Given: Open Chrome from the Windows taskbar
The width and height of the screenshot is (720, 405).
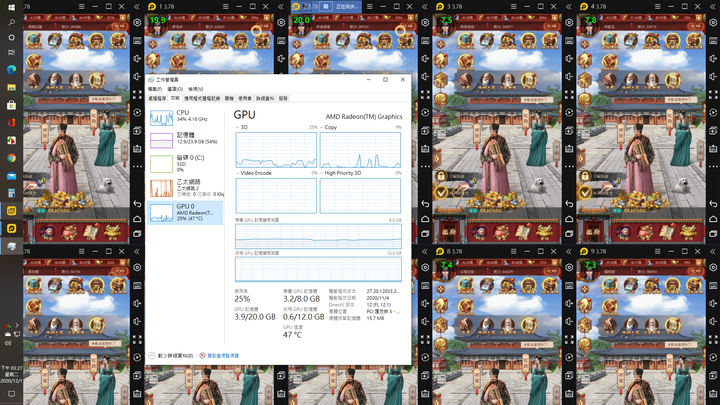Looking at the screenshot, I should pyautogui.click(x=11, y=158).
